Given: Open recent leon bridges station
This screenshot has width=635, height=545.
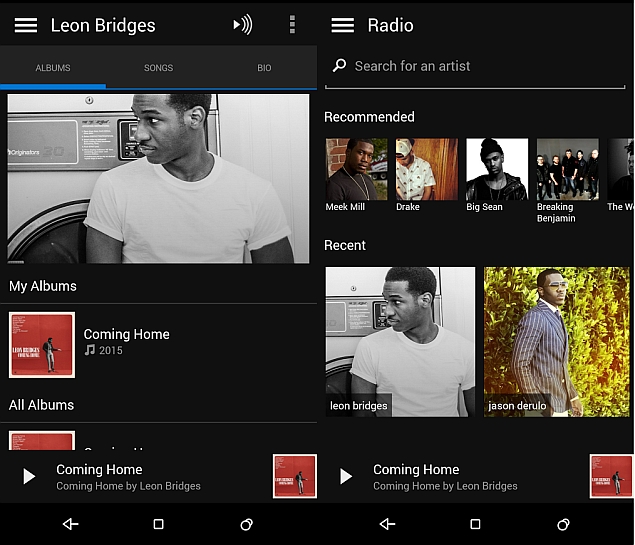Looking at the screenshot, I should [x=401, y=342].
